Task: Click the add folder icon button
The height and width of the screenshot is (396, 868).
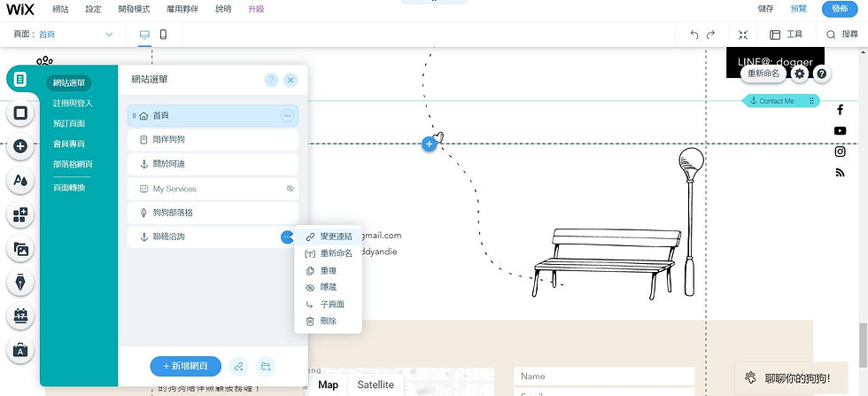Action: click(266, 366)
